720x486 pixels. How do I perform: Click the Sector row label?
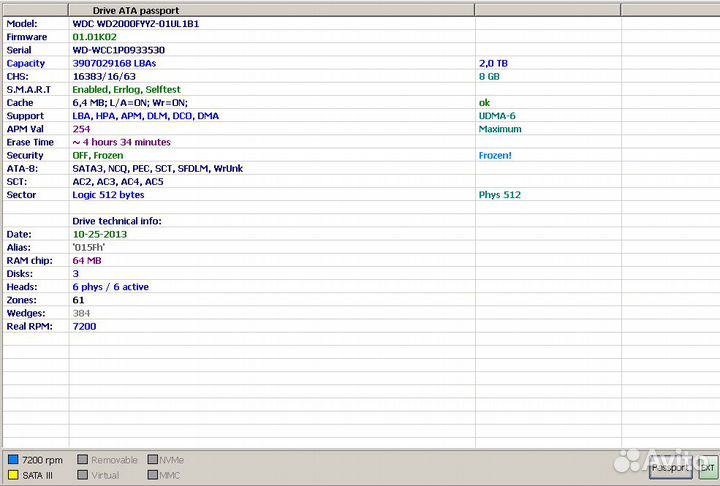tap(21, 195)
